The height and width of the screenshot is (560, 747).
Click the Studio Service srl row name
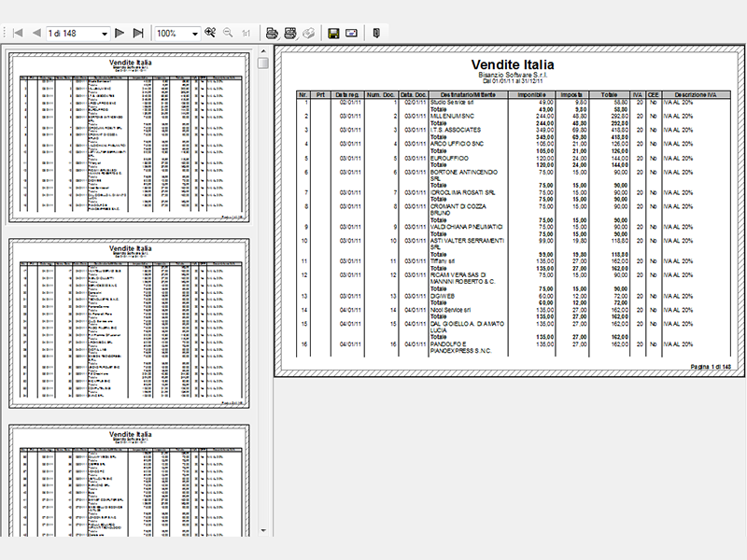(x=452, y=103)
